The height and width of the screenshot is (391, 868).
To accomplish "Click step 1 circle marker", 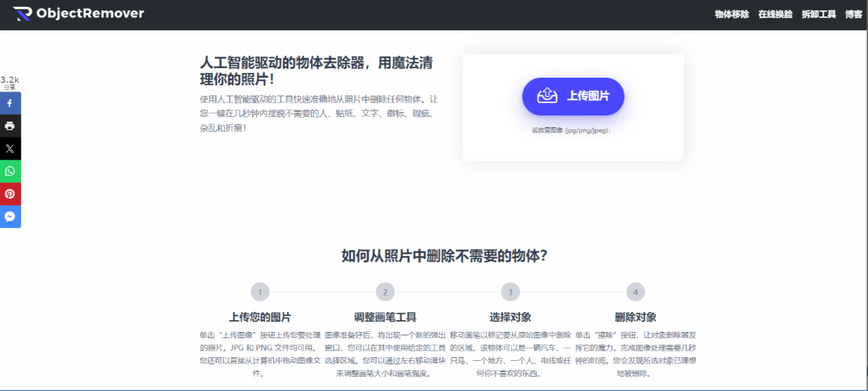I will 260,292.
